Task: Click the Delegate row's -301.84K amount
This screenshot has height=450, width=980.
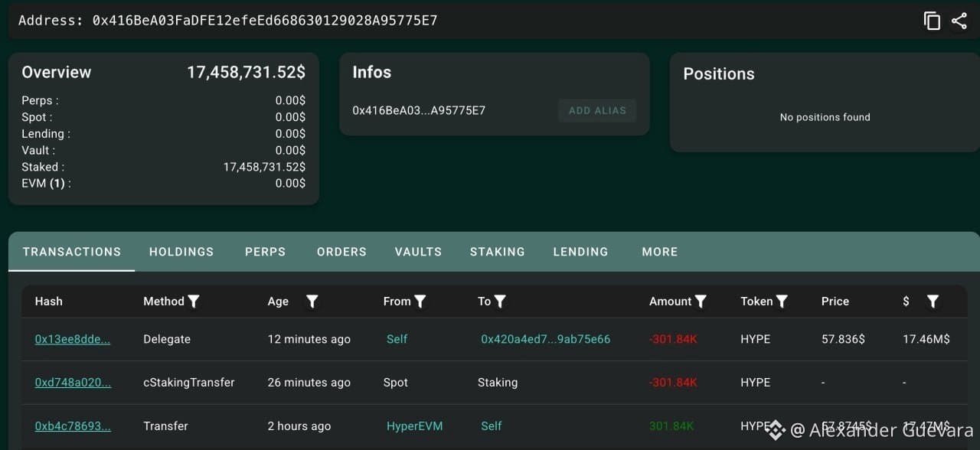Action: point(673,339)
